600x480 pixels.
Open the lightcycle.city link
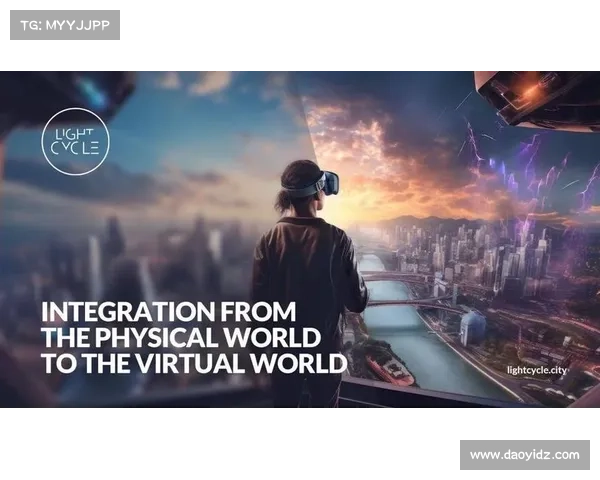pos(551,369)
